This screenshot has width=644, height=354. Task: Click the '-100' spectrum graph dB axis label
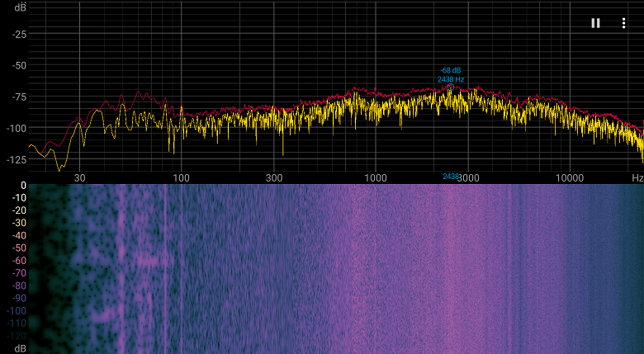17,129
